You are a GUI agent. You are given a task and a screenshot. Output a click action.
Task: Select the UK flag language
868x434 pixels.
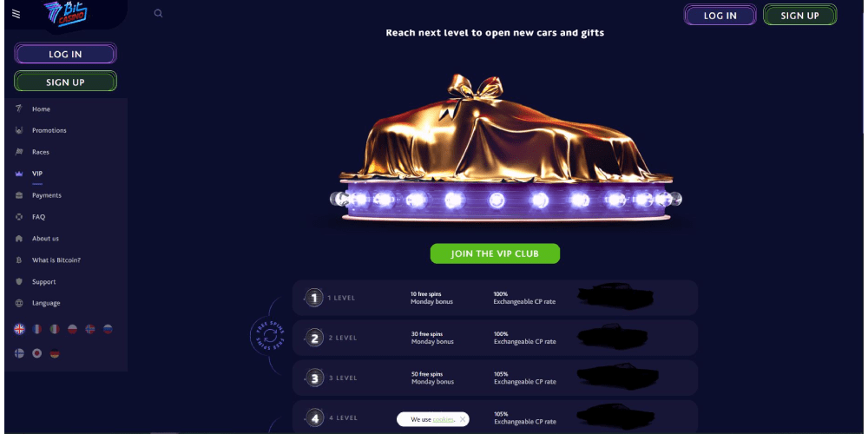(19, 329)
